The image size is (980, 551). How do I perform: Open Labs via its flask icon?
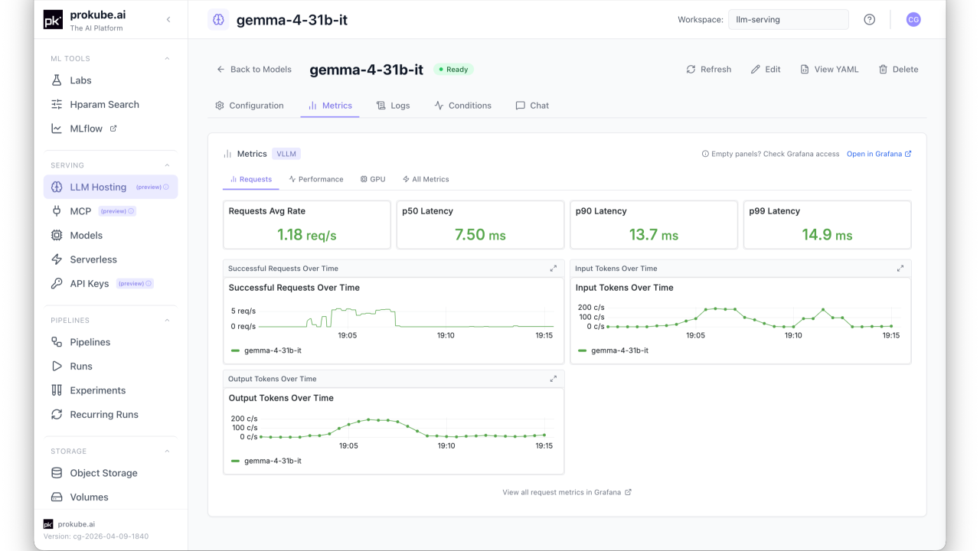[x=57, y=80]
